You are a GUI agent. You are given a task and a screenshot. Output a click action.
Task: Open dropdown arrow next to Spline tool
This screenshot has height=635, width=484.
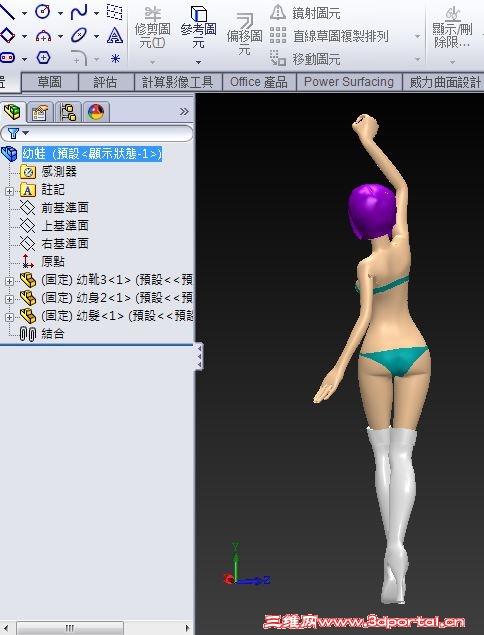click(96, 13)
